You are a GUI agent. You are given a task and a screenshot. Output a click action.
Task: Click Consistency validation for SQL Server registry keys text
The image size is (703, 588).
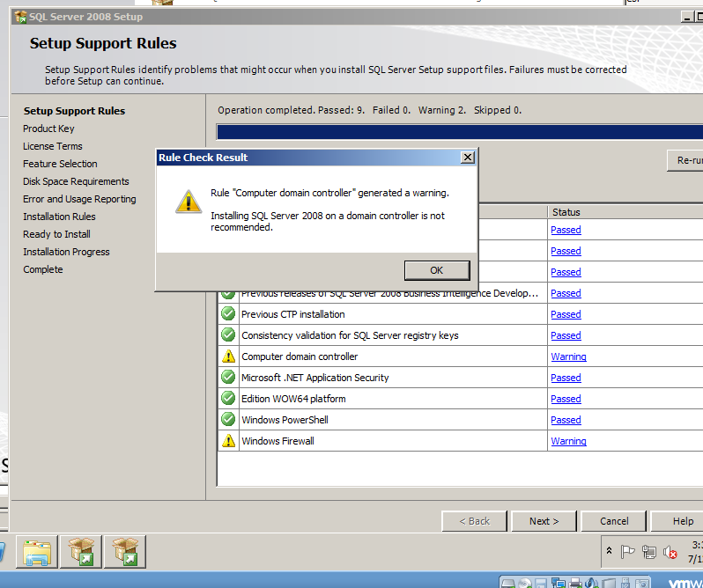[x=350, y=335]
